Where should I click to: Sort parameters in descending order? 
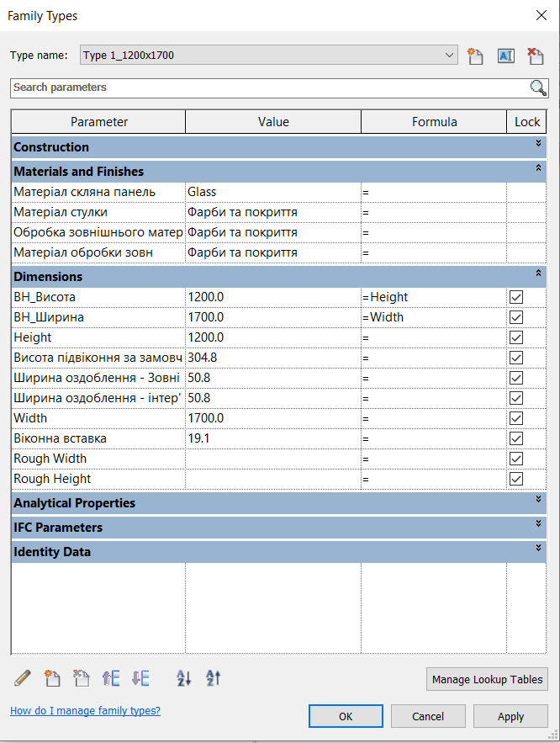[213, 678]
